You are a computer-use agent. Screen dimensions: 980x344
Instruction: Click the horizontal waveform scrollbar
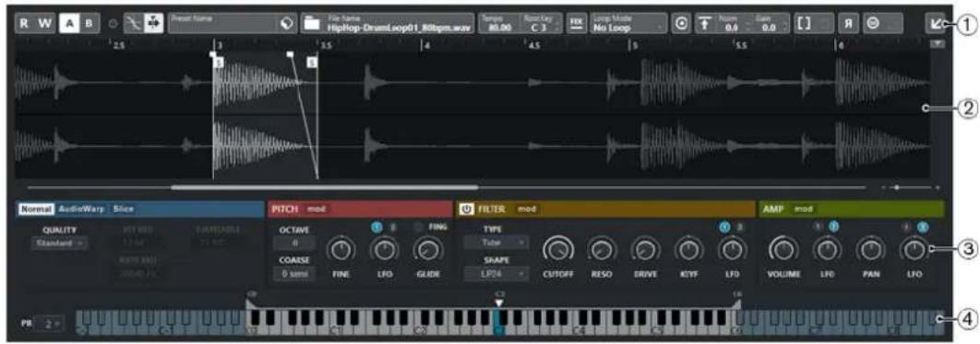click(x=325, y=186)
